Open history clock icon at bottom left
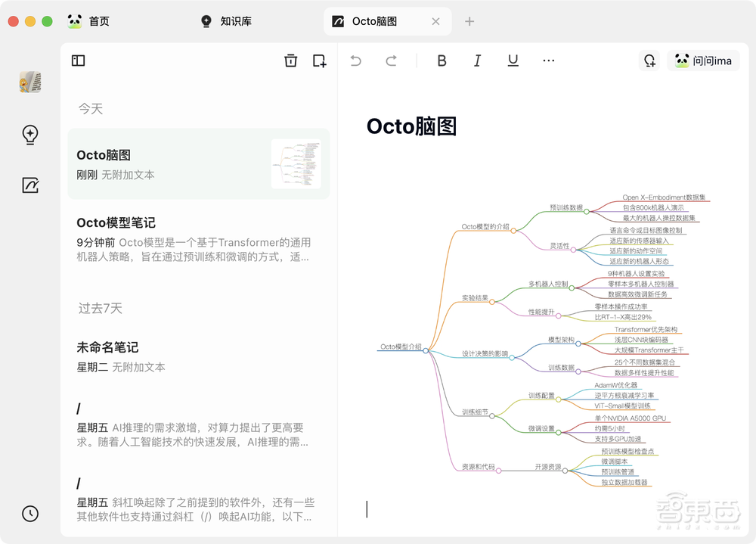Viewport: 756px width, 544px height. tap(29, 513)
